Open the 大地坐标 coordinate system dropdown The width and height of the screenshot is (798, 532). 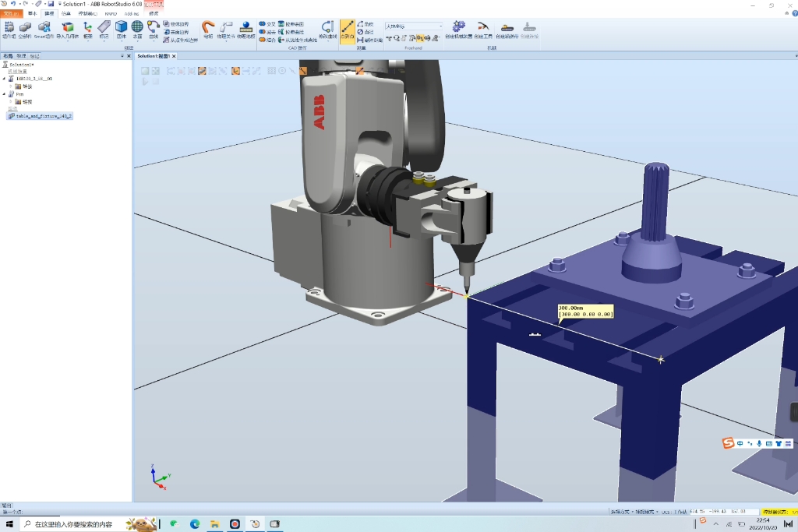(x=440, y=26)
